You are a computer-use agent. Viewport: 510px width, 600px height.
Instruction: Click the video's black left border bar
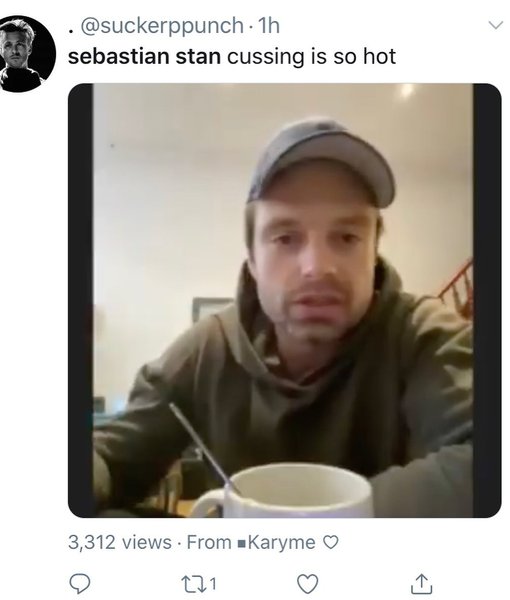click(x=81, y=300)
